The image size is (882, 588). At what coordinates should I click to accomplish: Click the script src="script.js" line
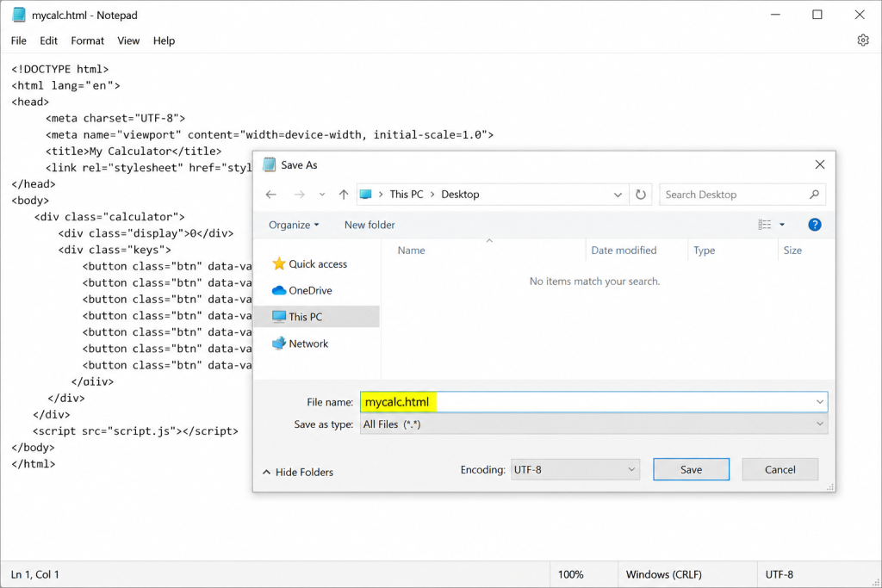pos(135,431)
